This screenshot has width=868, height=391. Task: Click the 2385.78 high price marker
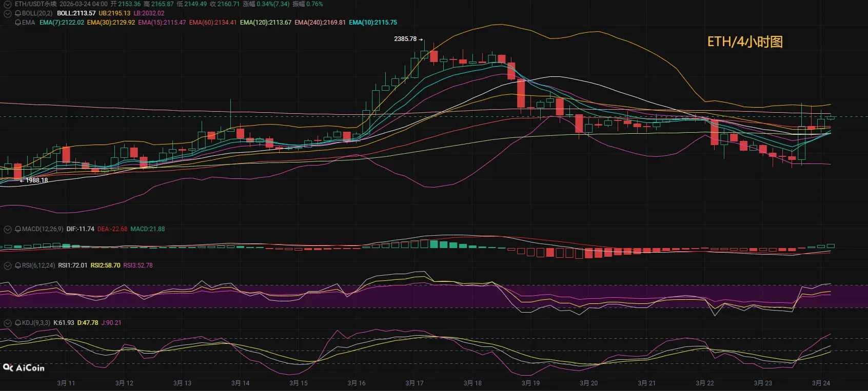(405, 39)
